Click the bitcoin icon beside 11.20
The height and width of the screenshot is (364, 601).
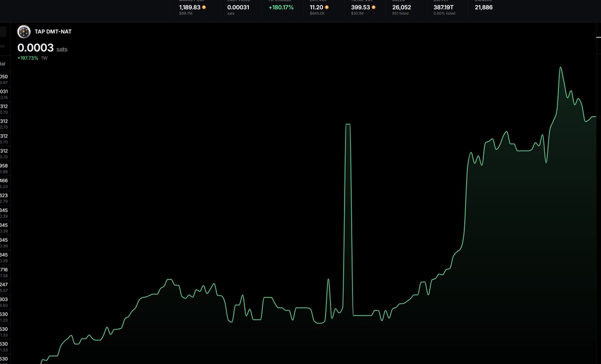[327, 8]
